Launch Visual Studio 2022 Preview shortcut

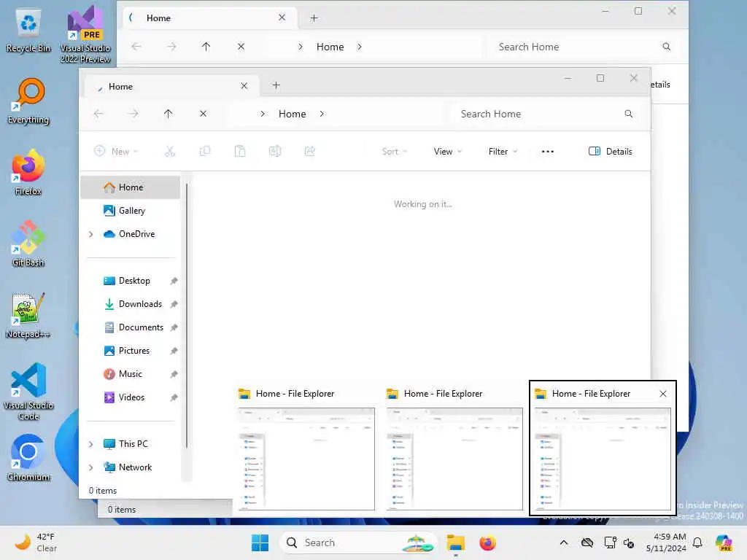coord(85,34)
